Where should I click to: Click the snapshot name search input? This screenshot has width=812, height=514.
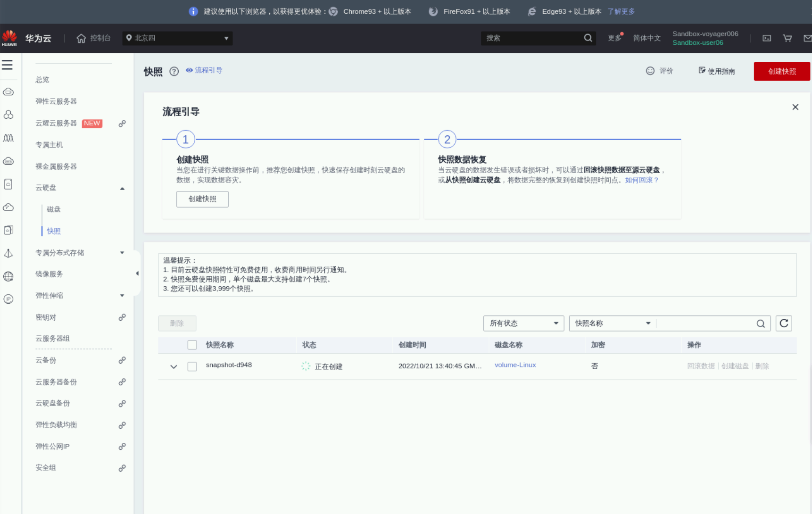[705, 323]
